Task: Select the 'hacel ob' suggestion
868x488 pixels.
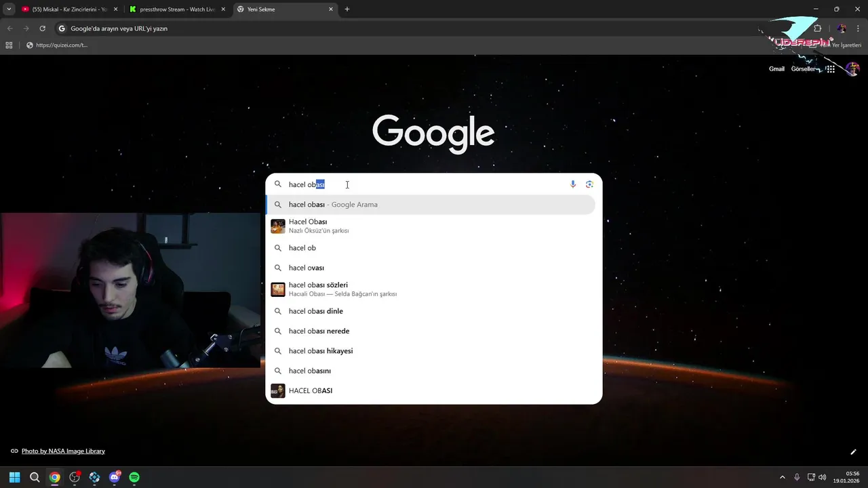Action: pyautogui.click(x=431, y=248)
